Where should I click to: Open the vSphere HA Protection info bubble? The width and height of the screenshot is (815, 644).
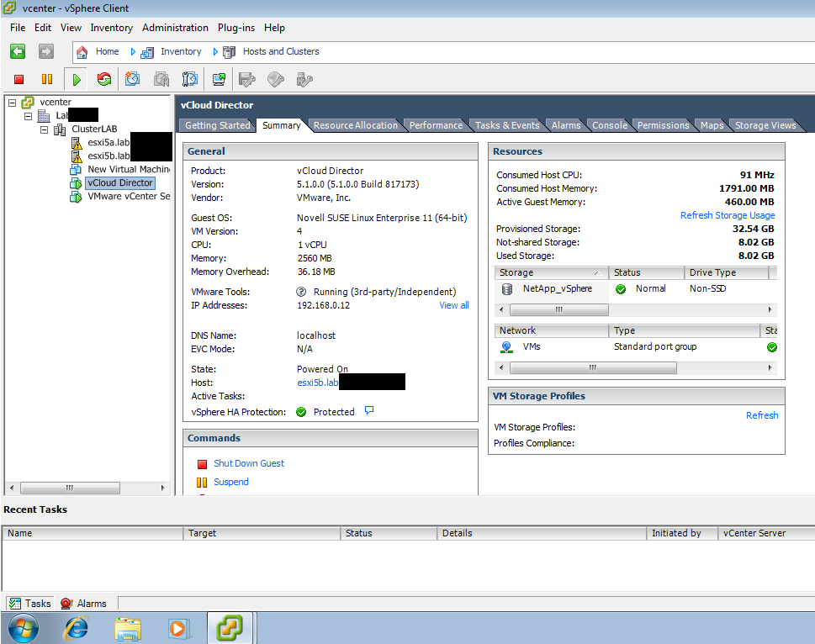coord(368,411)
